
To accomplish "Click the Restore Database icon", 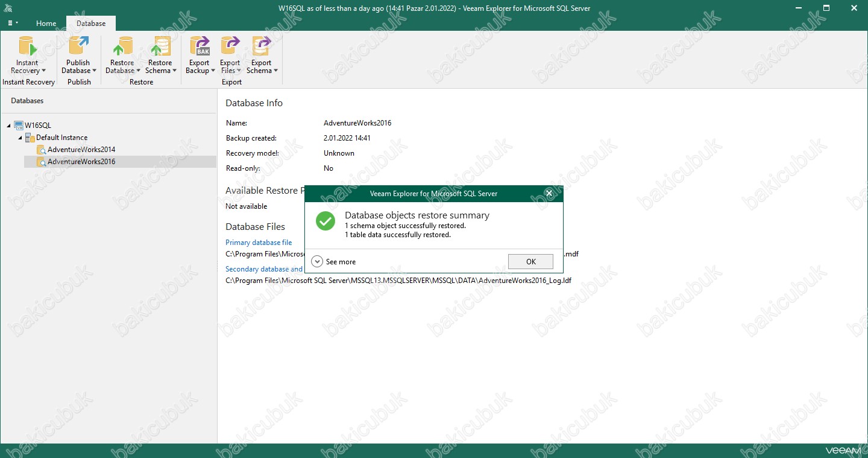I will coord(122,46).
